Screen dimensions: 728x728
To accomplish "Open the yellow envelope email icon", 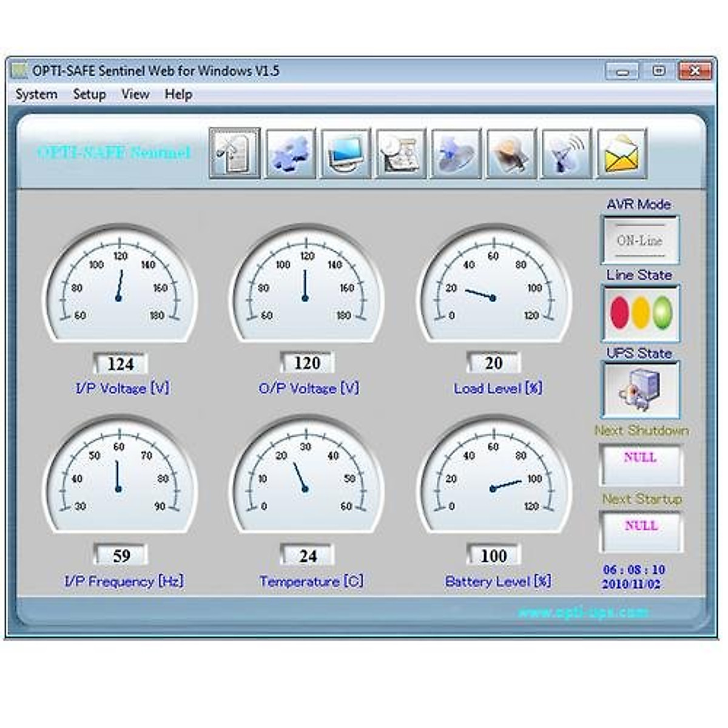I will tap(621, 153).
